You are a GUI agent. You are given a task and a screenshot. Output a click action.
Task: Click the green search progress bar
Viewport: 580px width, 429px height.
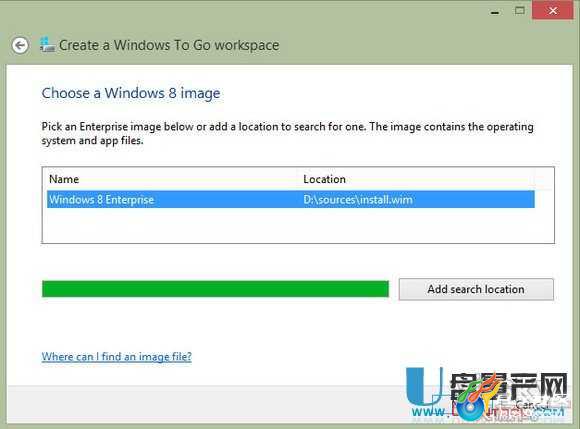[x=215, y=289]
